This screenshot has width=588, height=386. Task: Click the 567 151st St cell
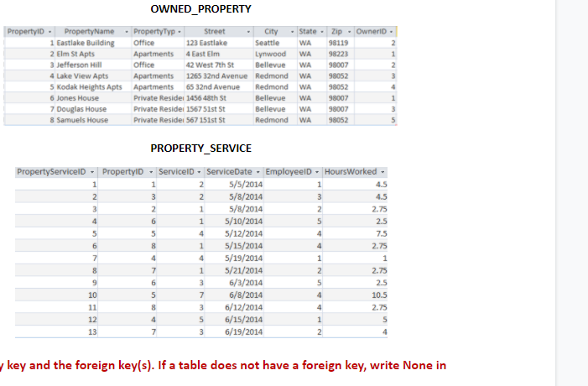219,120
